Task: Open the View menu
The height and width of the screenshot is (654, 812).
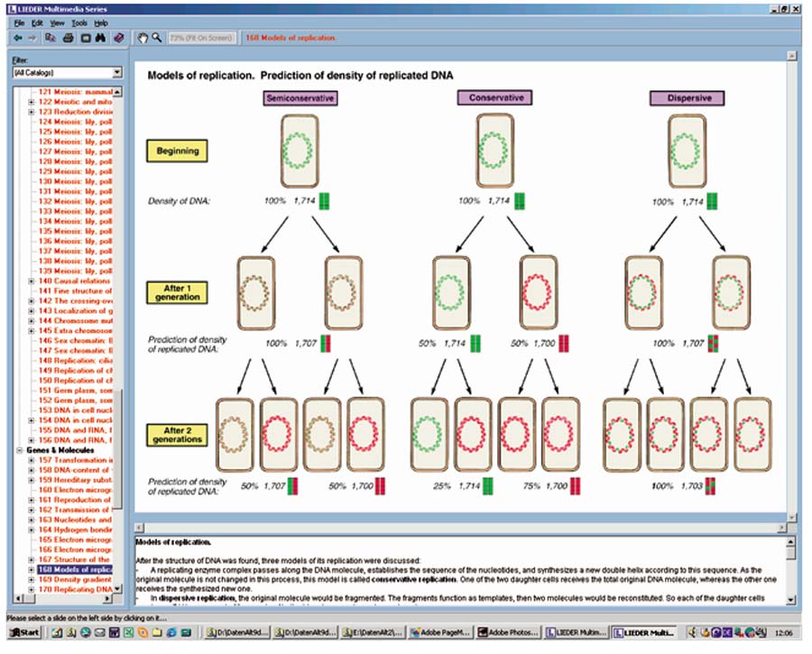Action: tap(58, 22)
